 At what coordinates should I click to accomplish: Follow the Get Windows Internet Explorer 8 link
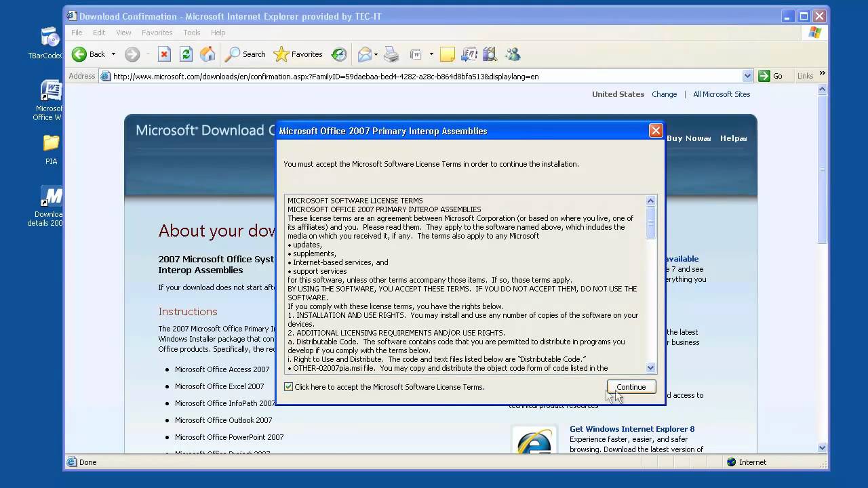631,429
